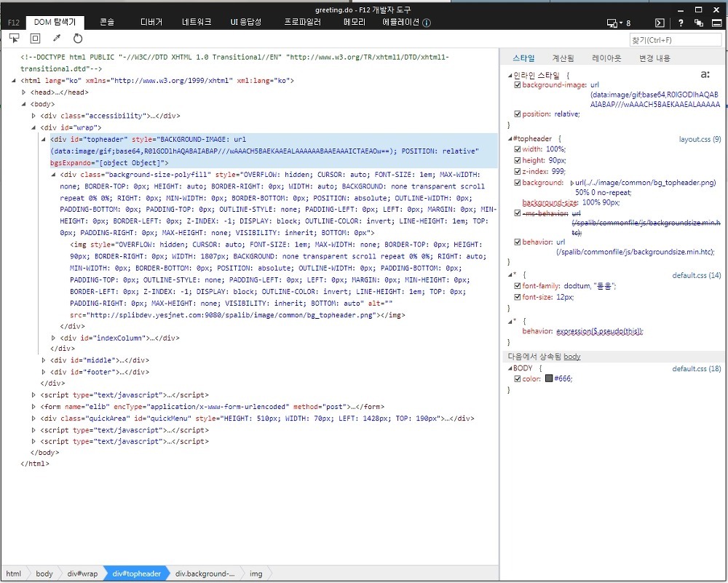Select the DOM 탐색기 tab
The height and width of the screenshot is (583, 728).
pyautogui.click(x=55, y=22)
